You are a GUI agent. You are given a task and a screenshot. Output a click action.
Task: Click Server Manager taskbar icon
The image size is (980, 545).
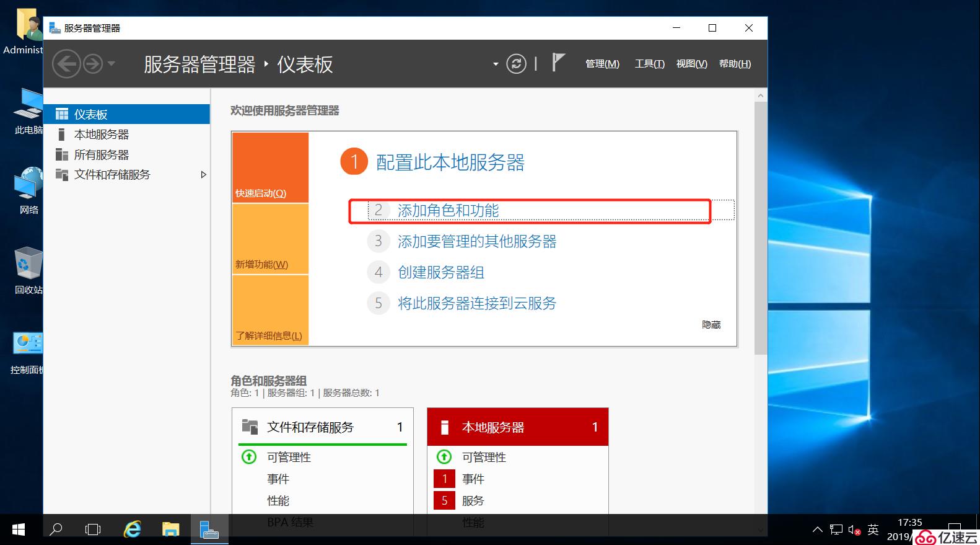click(x=209, y=529)
